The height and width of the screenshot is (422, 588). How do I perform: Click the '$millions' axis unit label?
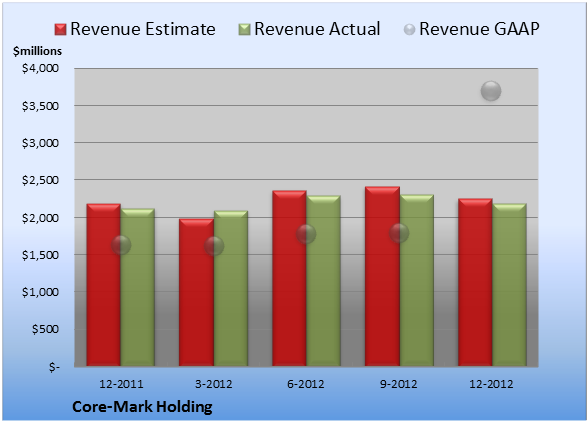coord(37,51)
